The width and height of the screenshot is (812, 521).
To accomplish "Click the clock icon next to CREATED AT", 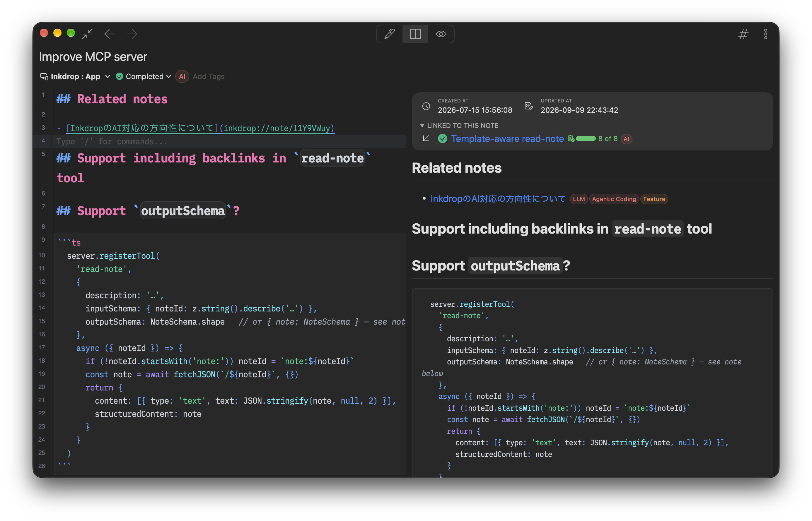I will [426, 106].
